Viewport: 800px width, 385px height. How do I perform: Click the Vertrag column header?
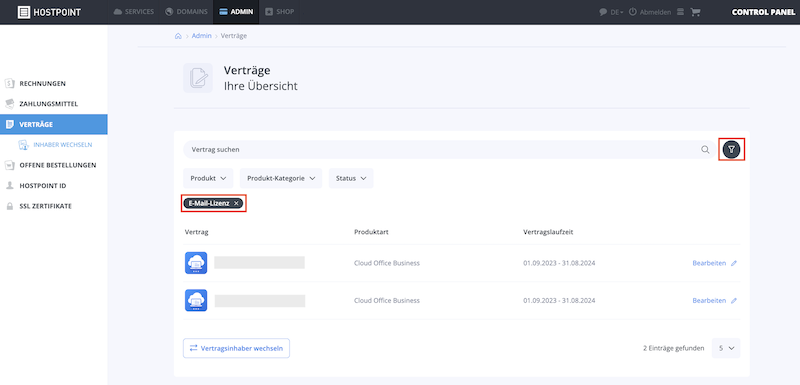tap(196, 232)
